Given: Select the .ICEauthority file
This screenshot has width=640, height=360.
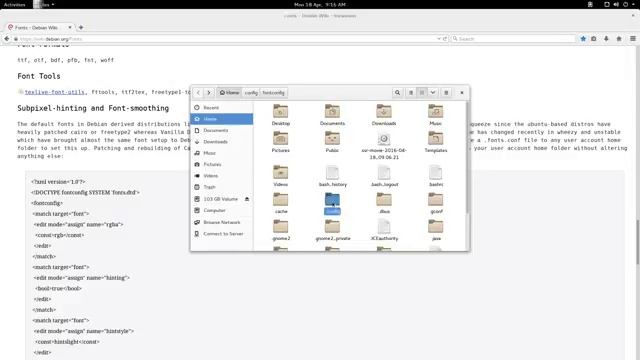Looking at the screenshot, I should pos(384,227).
